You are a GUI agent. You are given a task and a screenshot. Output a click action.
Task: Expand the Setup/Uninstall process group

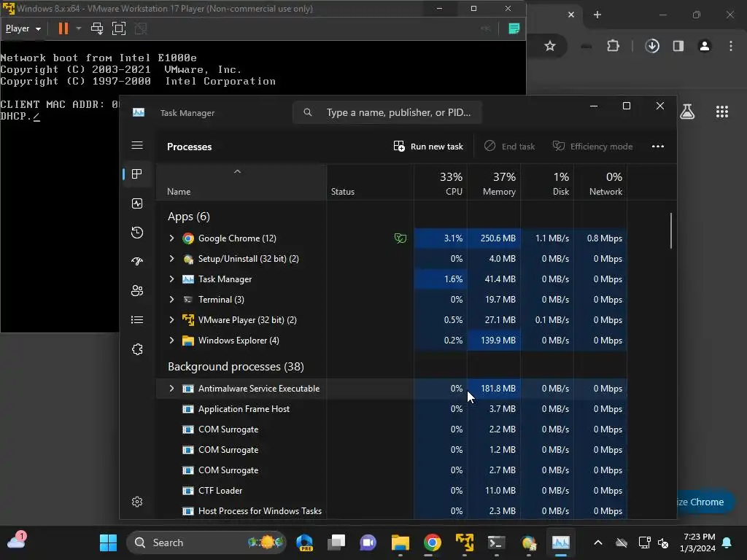click(x=171, y=259)
